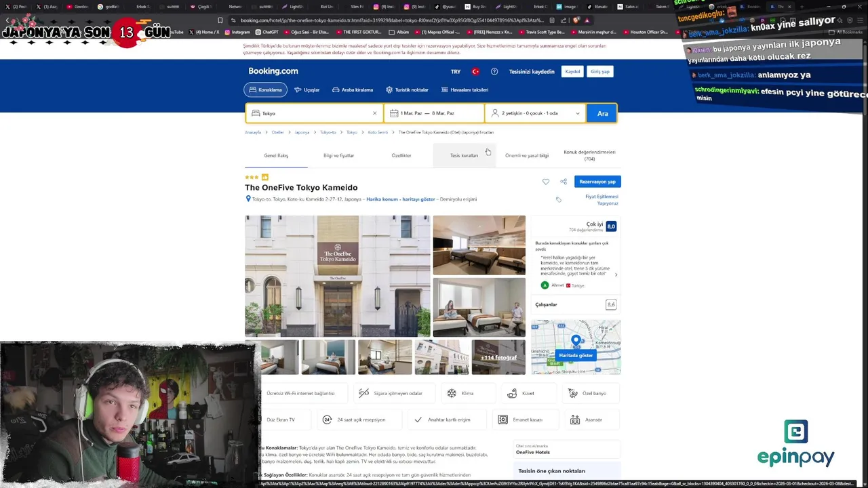Click the 8,0 review score badge

coord(611,226)
